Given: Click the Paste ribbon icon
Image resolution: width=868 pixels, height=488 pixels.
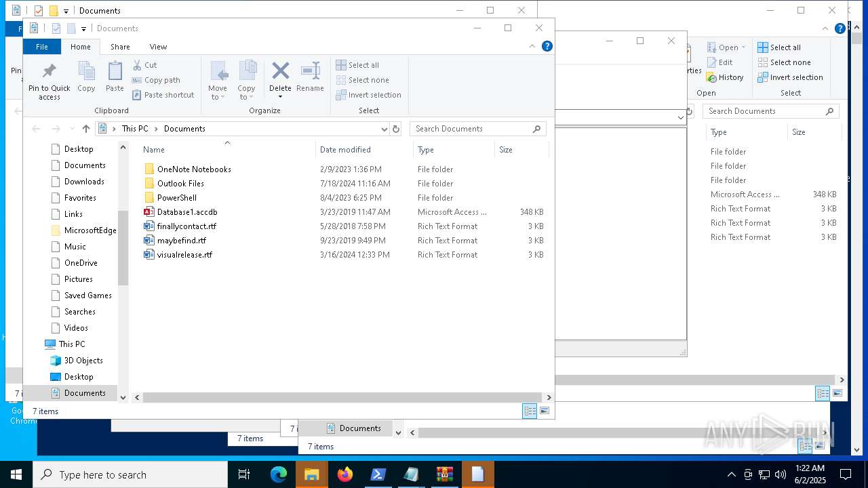Looking at the screenshot, I should [x=115, y=70].
